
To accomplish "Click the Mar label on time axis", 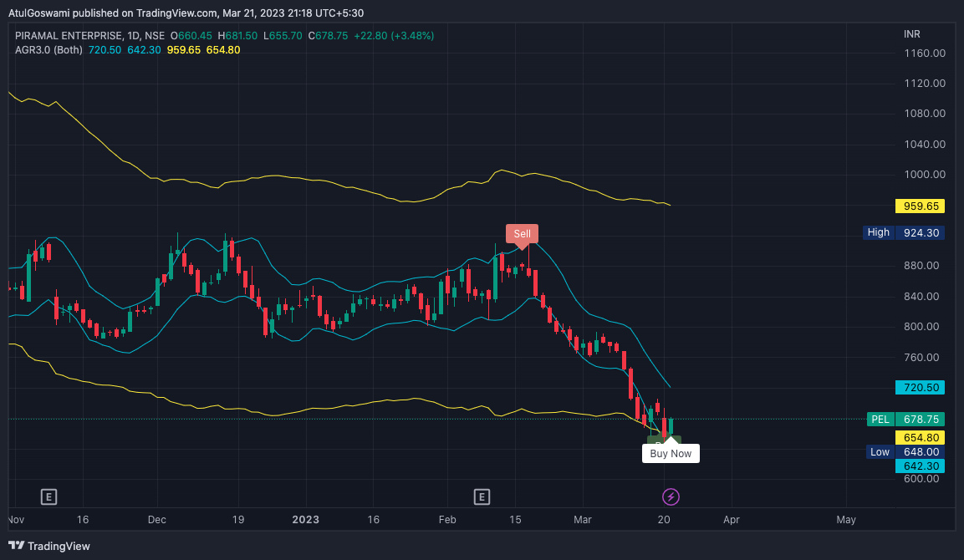I will 582,519.
